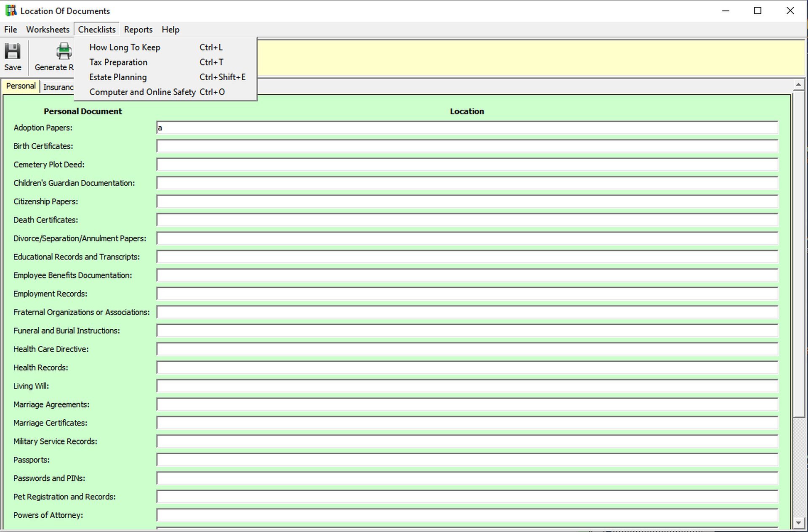Focus the Passports location field

click(x=467, y=460)
